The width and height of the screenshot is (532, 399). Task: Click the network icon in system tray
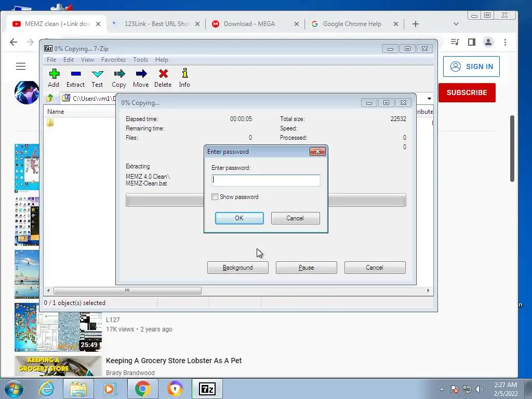coord(467,389)
